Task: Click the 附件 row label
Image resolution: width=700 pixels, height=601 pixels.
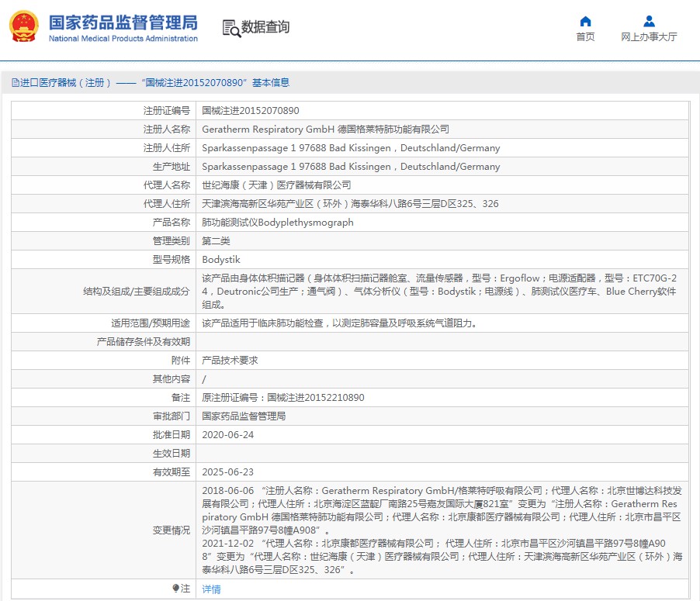Action: [181, 361]
